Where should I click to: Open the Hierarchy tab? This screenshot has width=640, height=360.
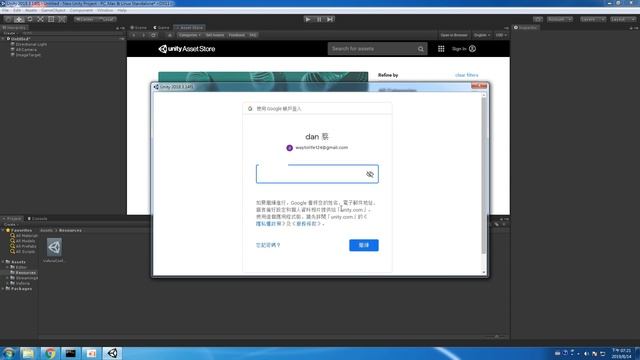tap(14, 28)
